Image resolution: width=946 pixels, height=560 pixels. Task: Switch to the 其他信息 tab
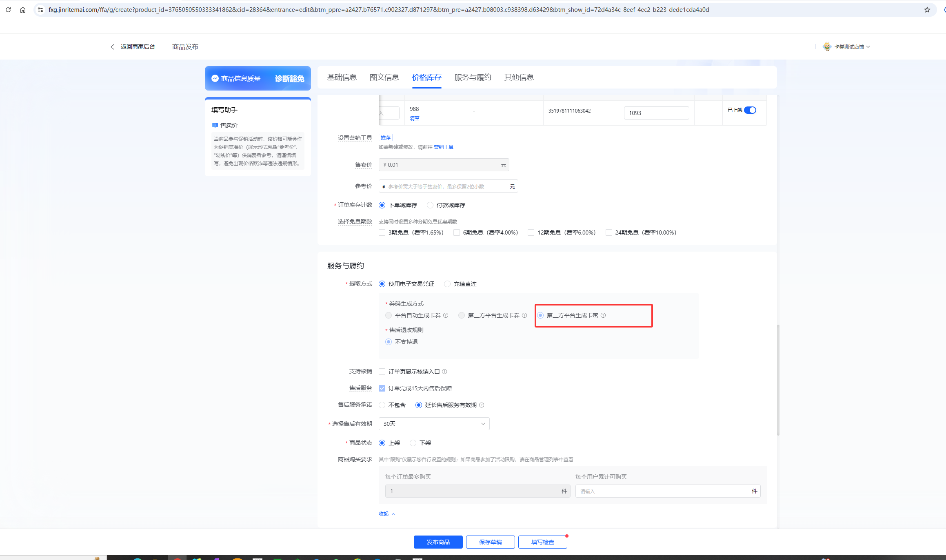(x=519, y=77)
